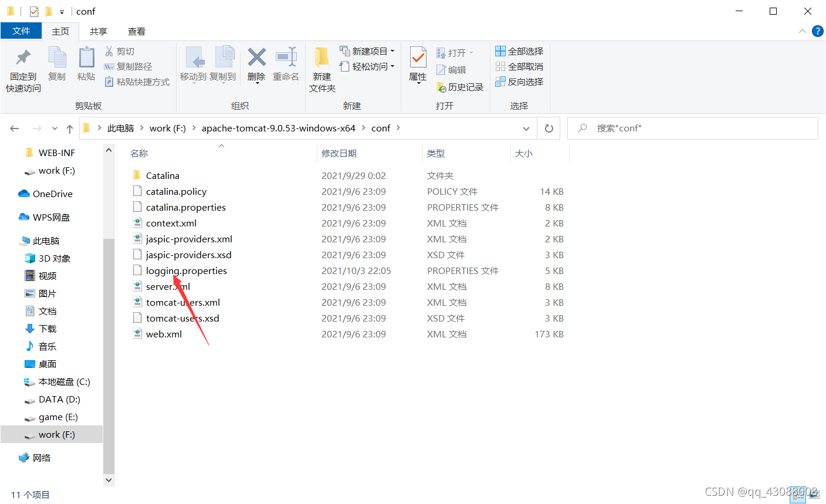Refresh the conf folder view
Image resolution: width=826 pixels, height=504 pixels.
[549, 128]
